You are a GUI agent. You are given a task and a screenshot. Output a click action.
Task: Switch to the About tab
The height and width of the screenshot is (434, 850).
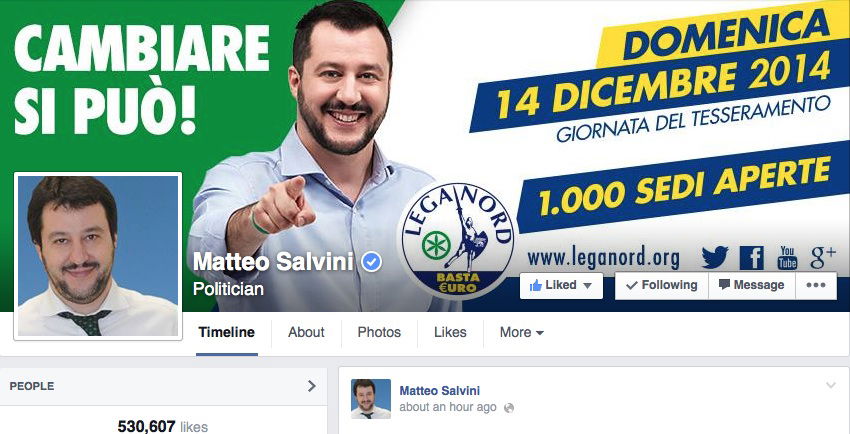[x=306, y=333]
